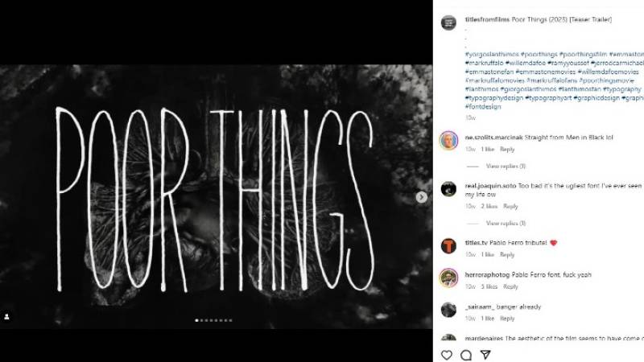The height and width of the screenshot is (362, 644).
Task: Expand replies under ugliest font comment
Action: pos(506,224)
